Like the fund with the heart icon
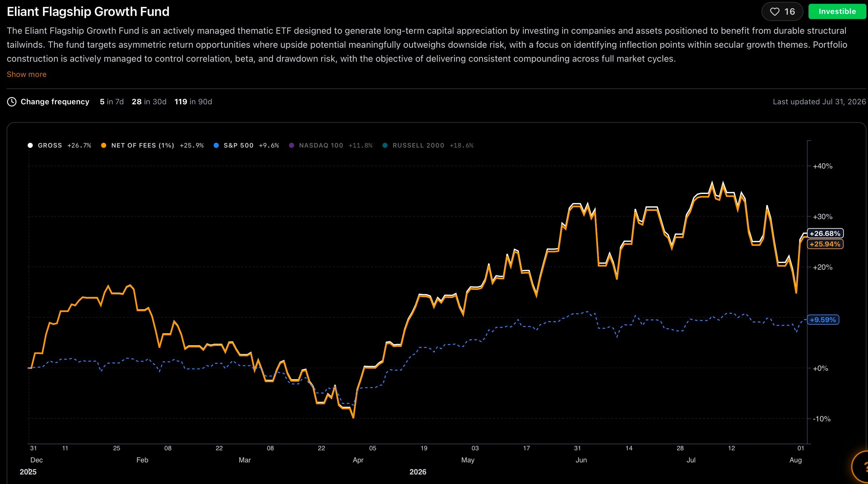This screenshot has height=484, width=868. tap(782, 11)
